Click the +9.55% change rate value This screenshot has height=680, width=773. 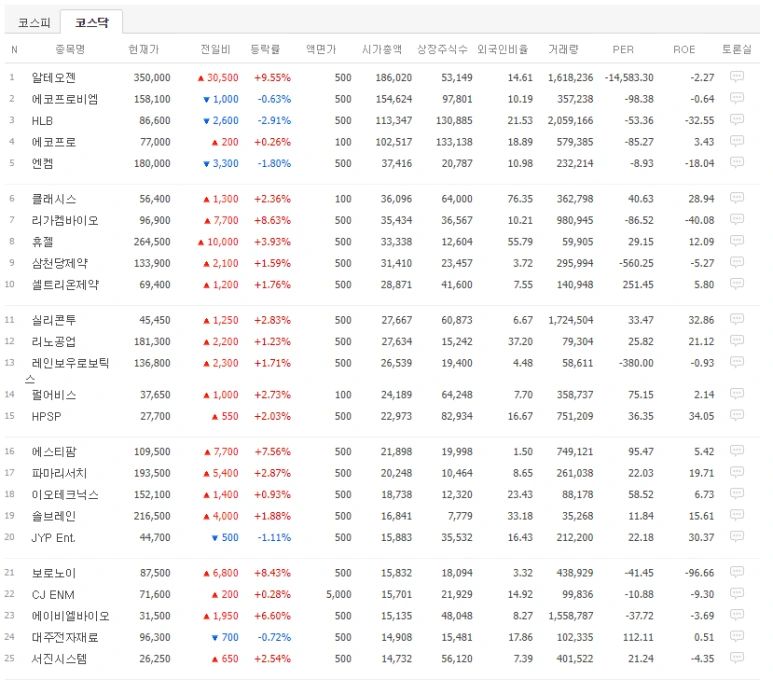coord(272,77)
